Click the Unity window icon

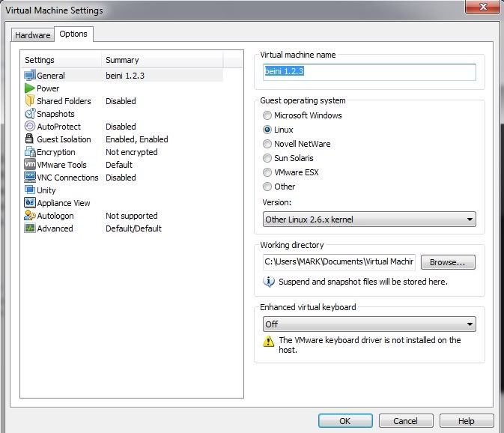click(x=29, y=190)
